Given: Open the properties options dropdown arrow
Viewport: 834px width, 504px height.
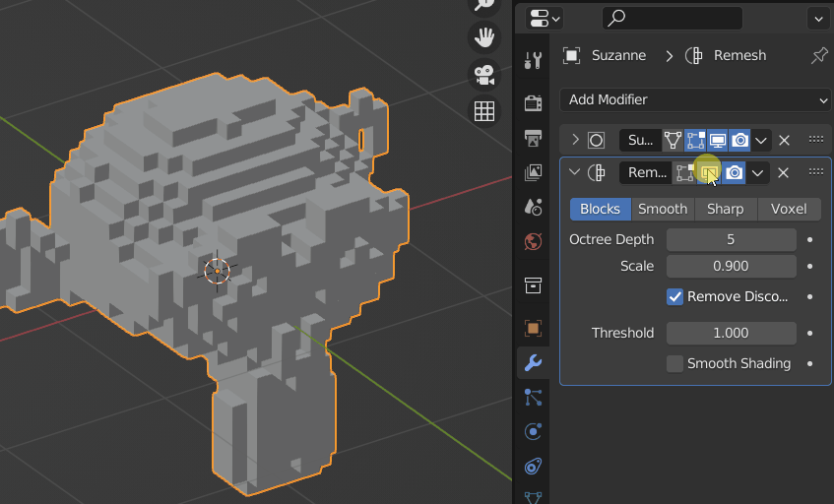Looking at the screenshot, I should tap(818, 19).
